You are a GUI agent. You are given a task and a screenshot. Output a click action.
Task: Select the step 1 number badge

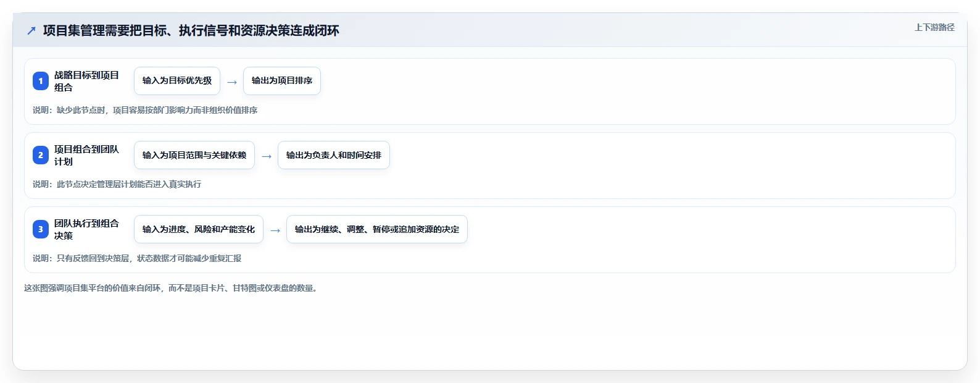click(41, 81)
